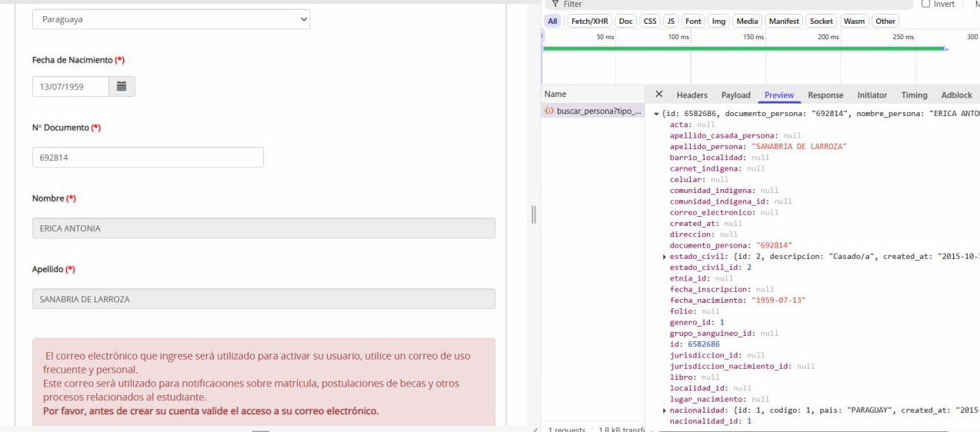The width and height of the screenshot is (980, 432).
Task: Click the filter funnel icon
Action: (x=555, y=4)
